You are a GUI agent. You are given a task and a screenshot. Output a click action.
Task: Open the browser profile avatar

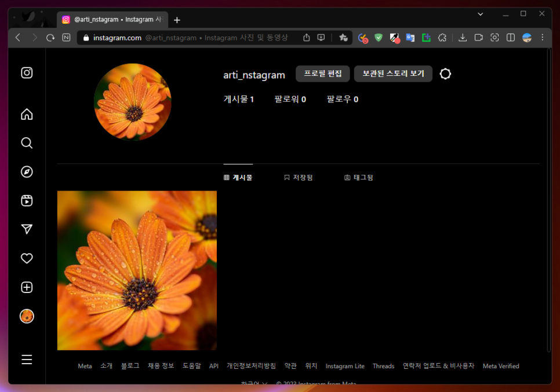pos(527,38)
